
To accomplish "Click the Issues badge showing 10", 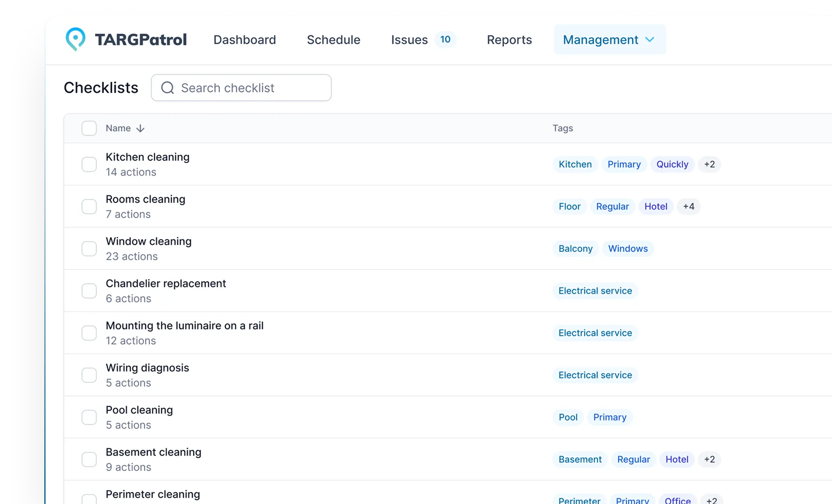I will tap(445, 39).
